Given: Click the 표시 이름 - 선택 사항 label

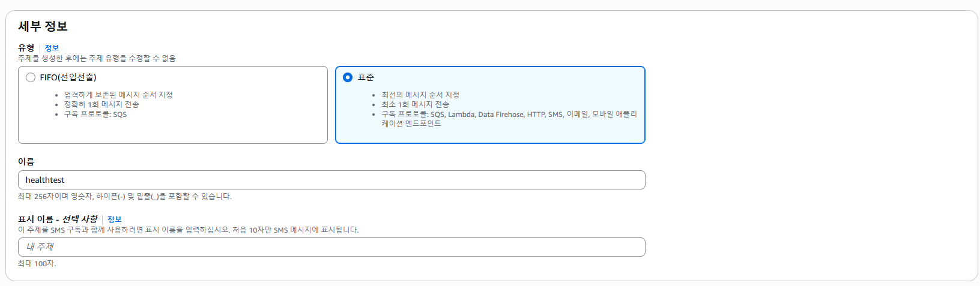Looking at the screenshot, I should [58, 219].
